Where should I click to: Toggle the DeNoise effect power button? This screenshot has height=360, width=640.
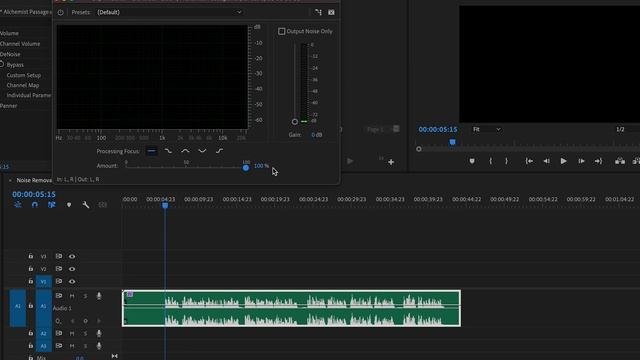click(60, 13)
